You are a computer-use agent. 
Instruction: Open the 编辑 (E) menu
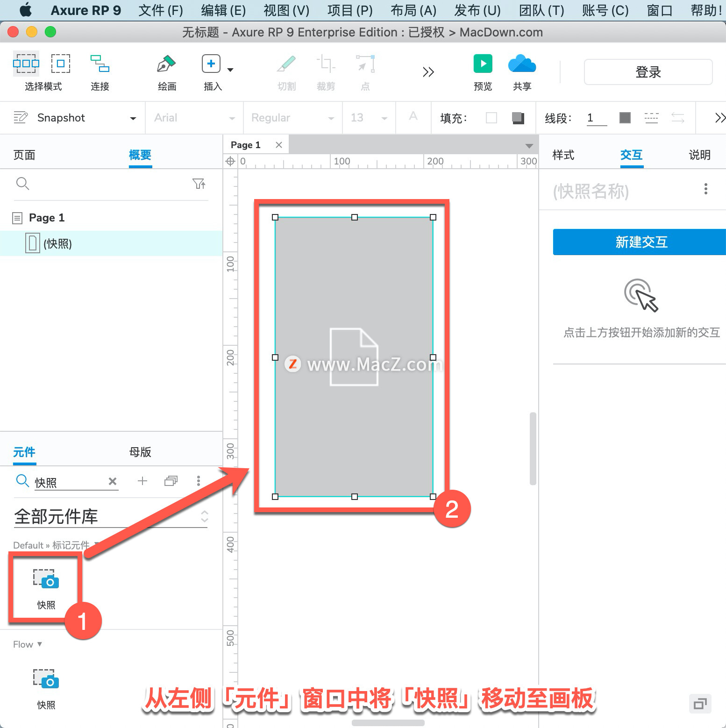pos(223,10)
